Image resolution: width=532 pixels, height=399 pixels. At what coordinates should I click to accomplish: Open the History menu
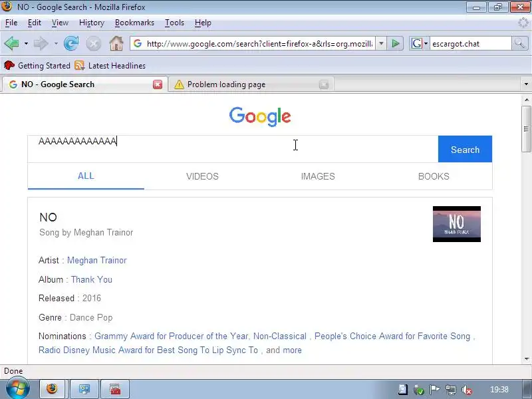(x=92, y=23)
